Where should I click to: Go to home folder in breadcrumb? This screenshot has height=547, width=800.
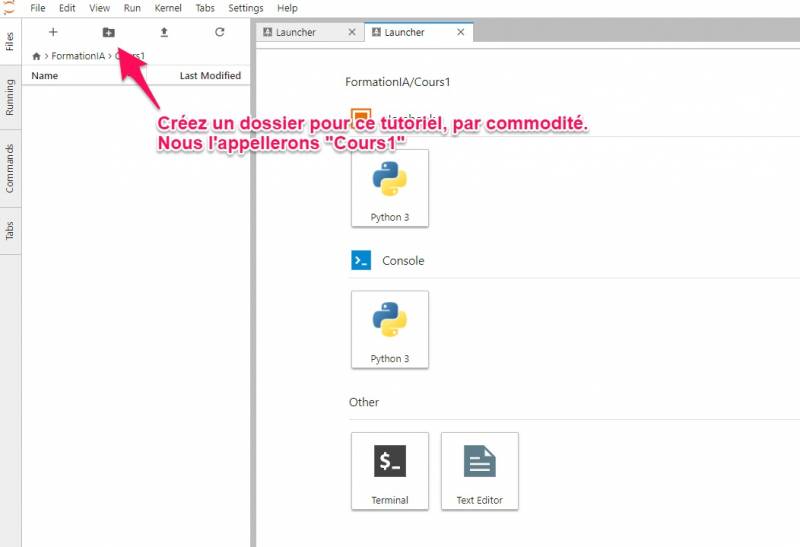pos(37,56)
